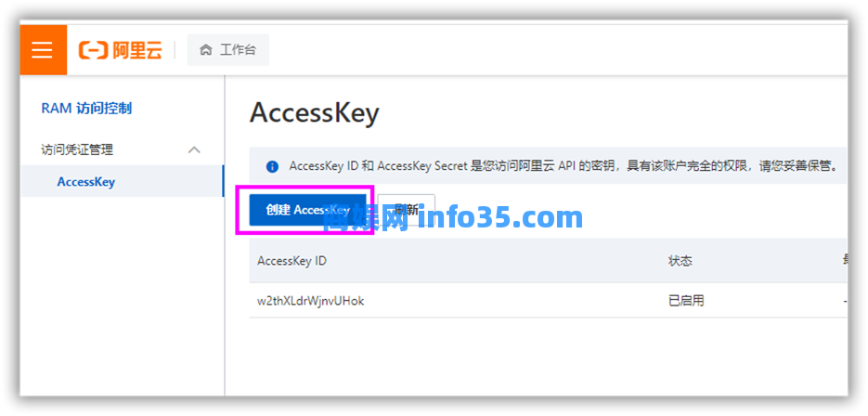Sort by the AccessKey ID column header

point(291,260)
